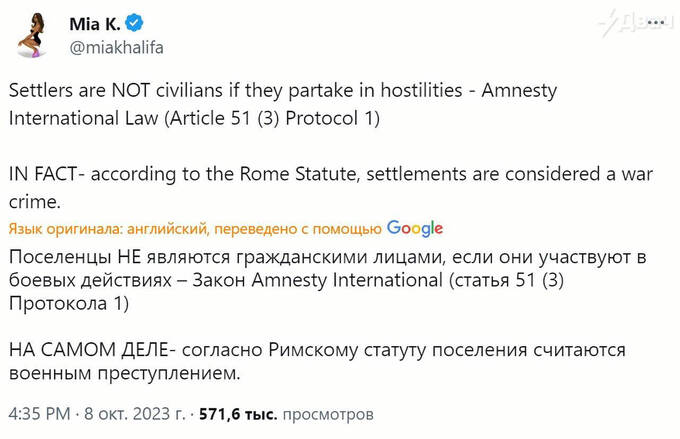Click the 'просмотров' label
This screenshot has width=680, height=439.
pos(328,413)
